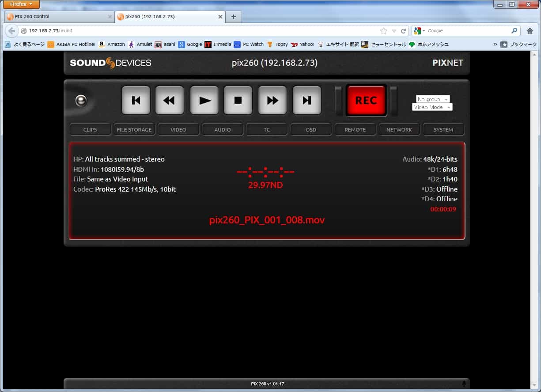Viewport: 541px width, 392px height.
Task: Skip to previous clip button
Action: point(136,100)
